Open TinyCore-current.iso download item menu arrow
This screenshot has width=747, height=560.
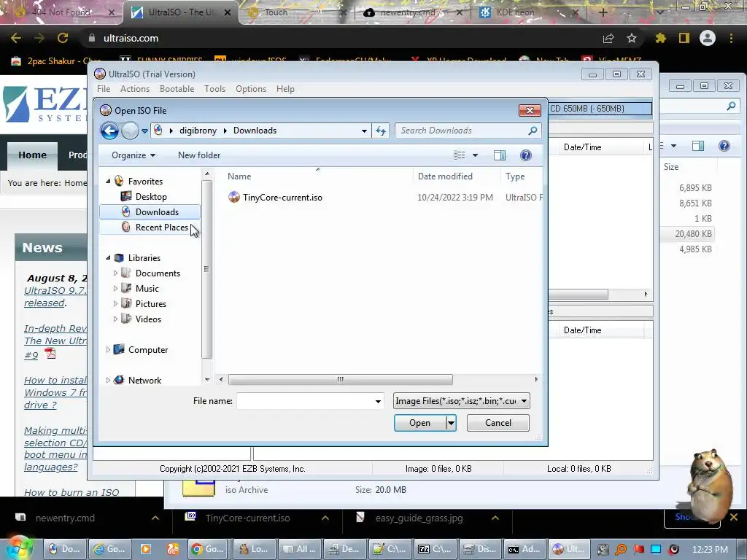(325, 518)
